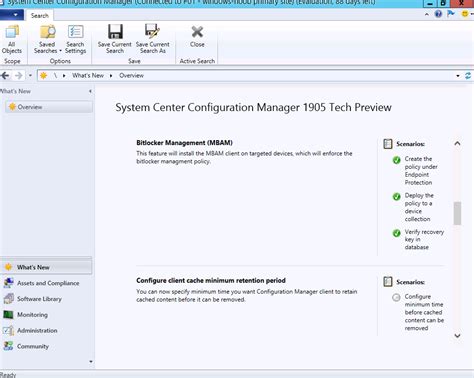This screenshot has width=474, height=378.
Task: Click the star icon in address bar
Action: 43,76
